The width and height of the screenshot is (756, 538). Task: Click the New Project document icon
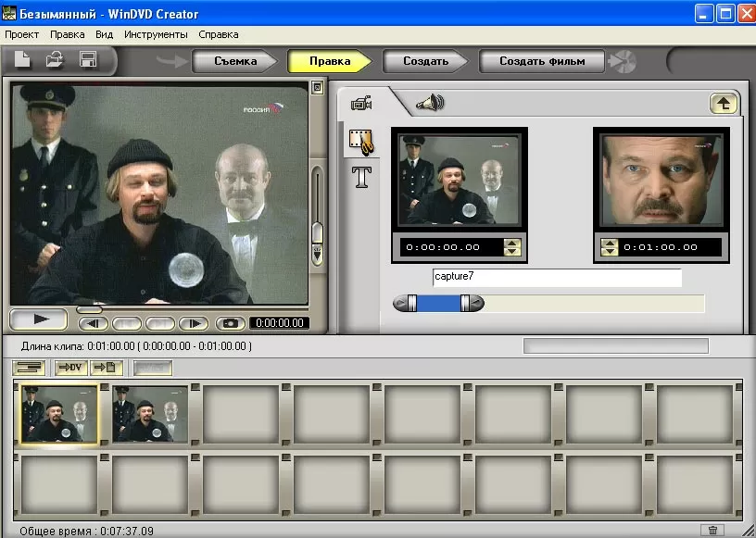[22, 60]
